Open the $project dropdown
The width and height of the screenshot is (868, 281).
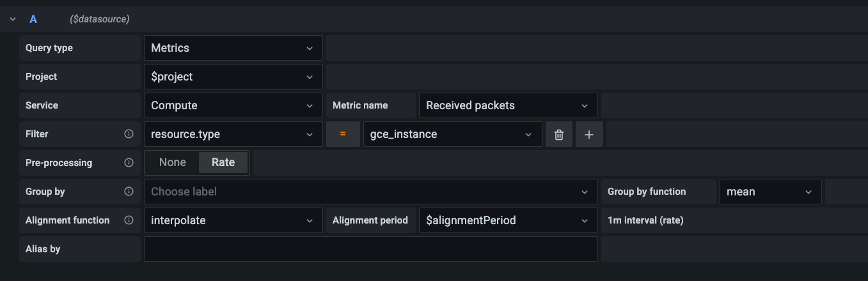coord(233,77)
